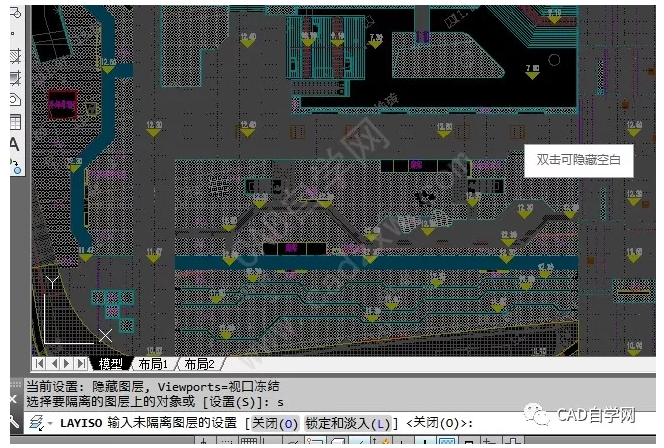Go to previous layout tab arrow

coord(54,363)
